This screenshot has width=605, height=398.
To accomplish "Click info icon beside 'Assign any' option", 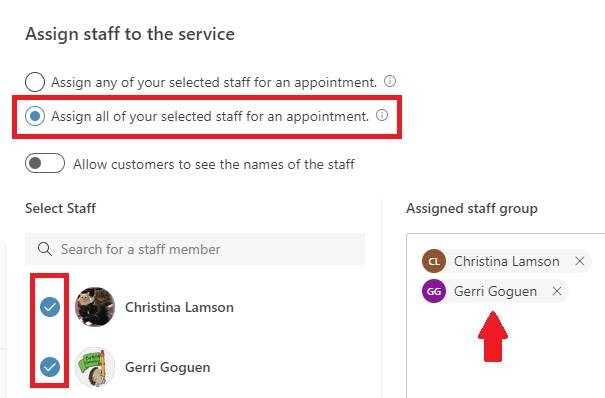I will (390, 81).
